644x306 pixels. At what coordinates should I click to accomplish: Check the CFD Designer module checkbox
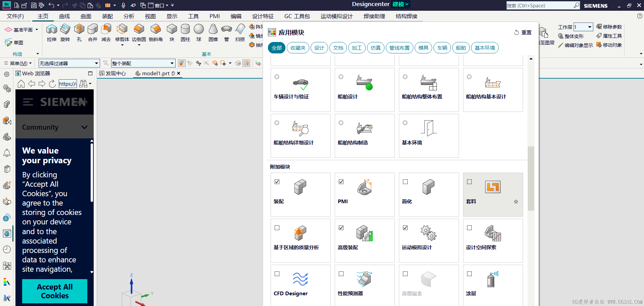(x=277, y=274)
